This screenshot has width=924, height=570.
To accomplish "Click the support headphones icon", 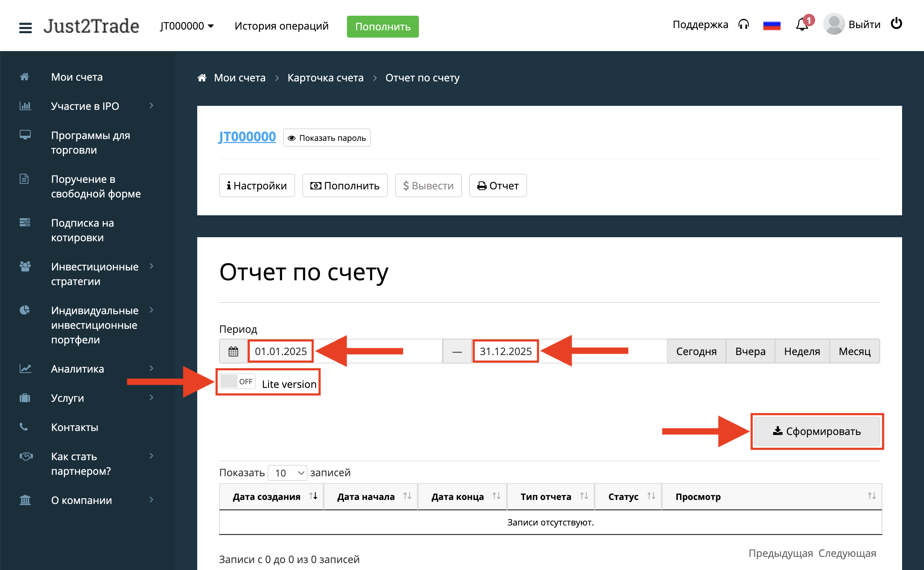I will [x=743, y=25].
